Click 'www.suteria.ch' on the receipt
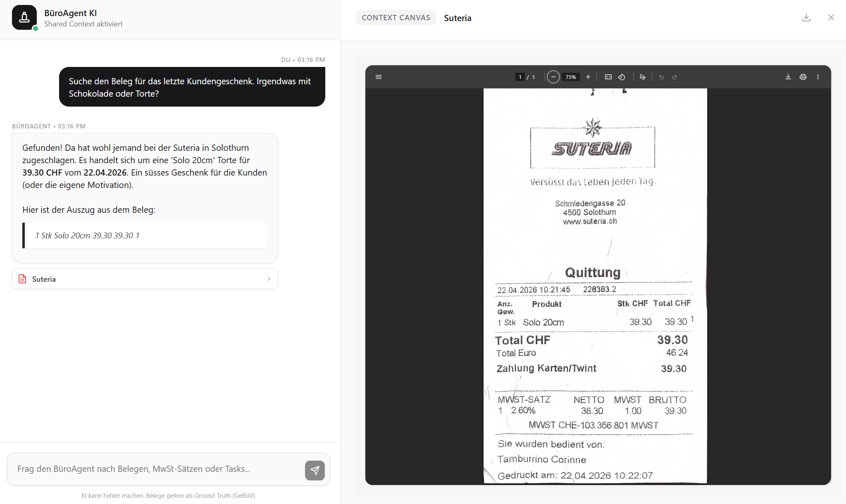This screenshot has height=504, width=846. [x=589, y=221]
